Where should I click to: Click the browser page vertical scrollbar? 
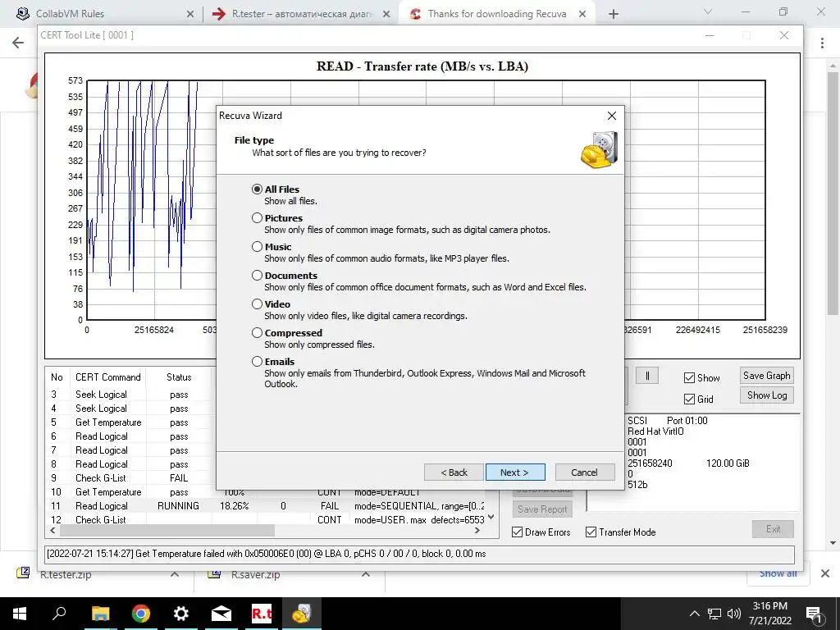(833, 193)
